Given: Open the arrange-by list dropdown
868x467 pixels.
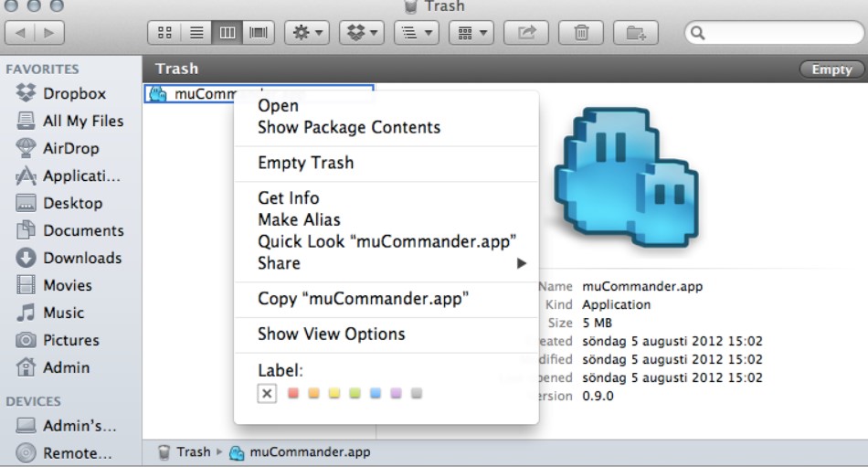Looking at the screenshot, I should pyautogui.click(x=417, y=33).
